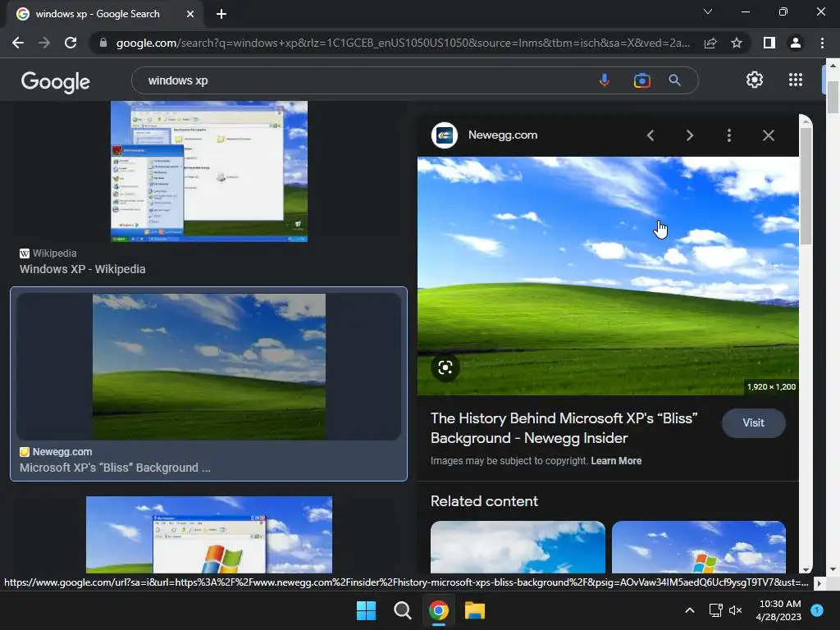Click the Newegg.com site logo icon
Image resolution: width=840 pixels, height=630 pixels.
tap(445, 135)
